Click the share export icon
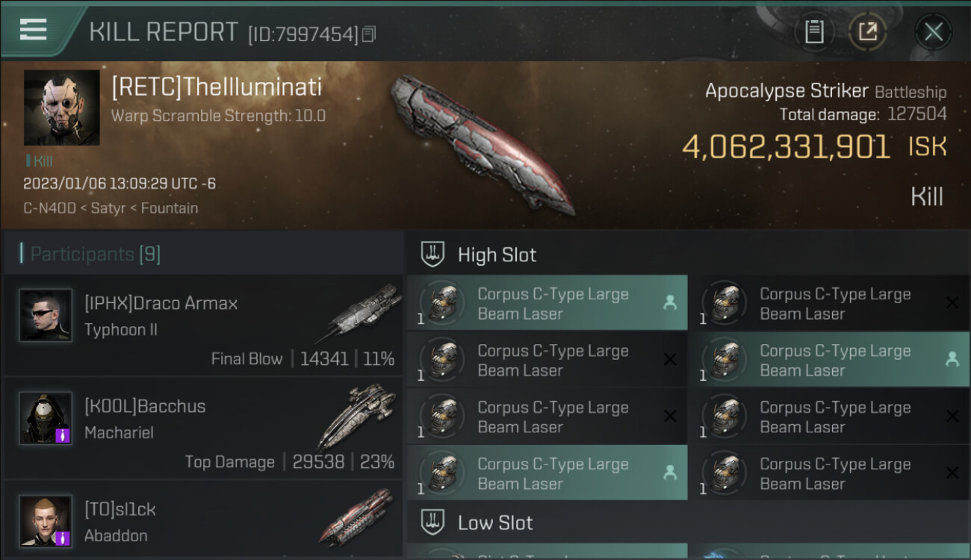971x560 pixels. pyautogui.click(x=868, y=32)
